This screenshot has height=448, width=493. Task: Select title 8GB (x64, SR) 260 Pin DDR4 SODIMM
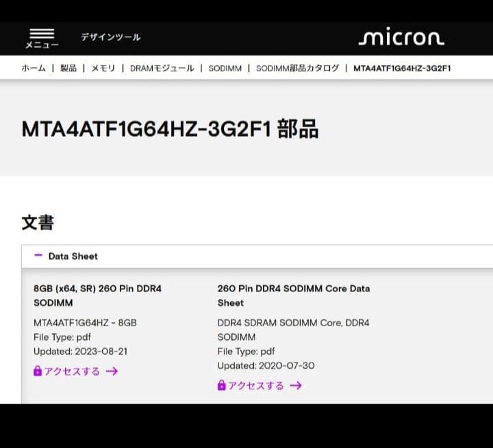97,295
